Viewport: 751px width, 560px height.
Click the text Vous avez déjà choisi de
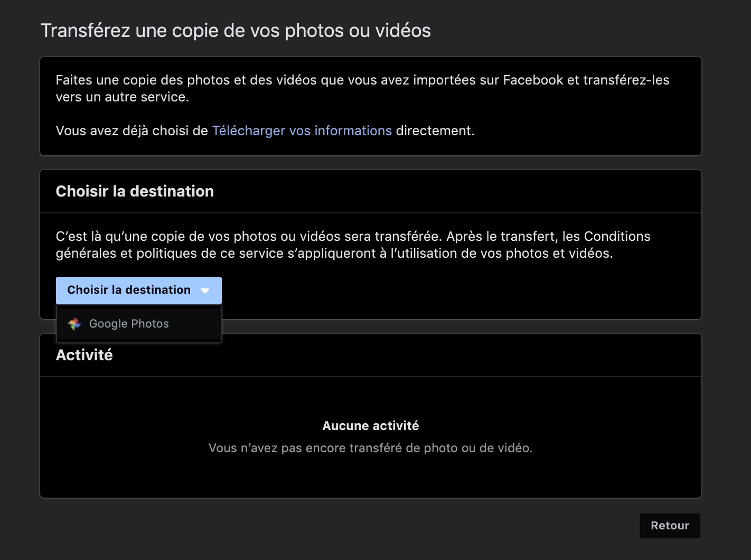pyautogui.click(x=132, y=130)
